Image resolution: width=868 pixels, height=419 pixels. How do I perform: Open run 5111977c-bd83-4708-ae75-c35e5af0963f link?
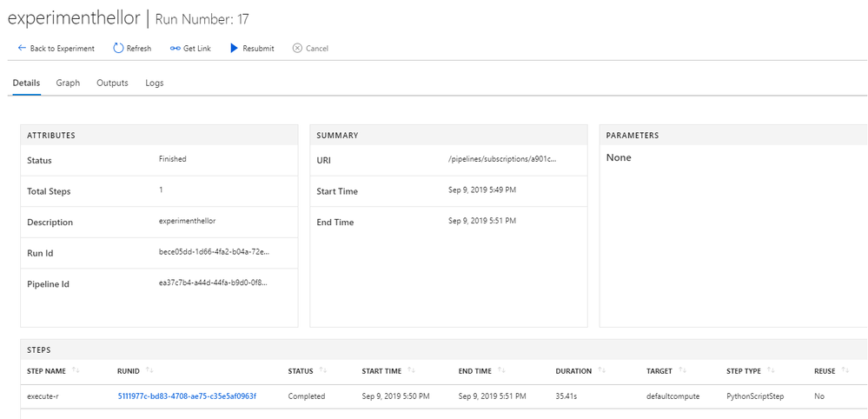click(187, 396)
